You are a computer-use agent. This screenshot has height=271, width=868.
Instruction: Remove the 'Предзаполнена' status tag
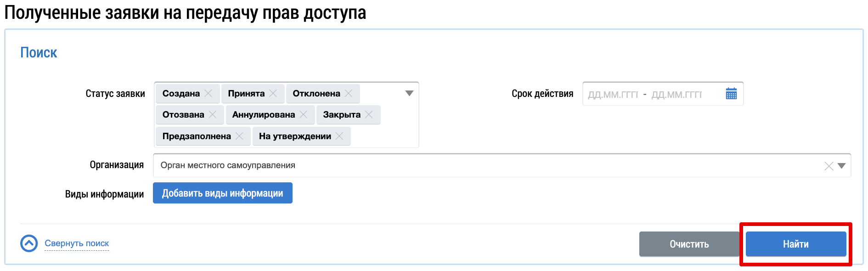[239, 136]
